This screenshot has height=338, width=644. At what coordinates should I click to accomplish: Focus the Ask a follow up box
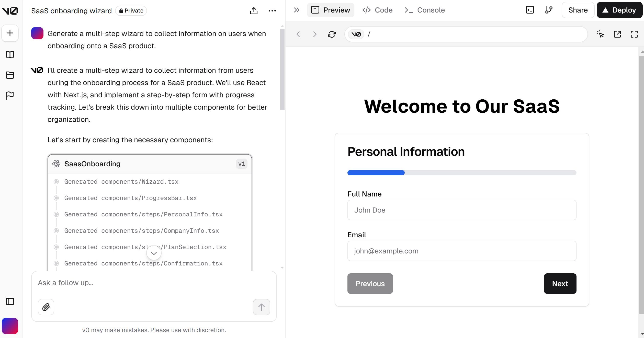point(154,283)
